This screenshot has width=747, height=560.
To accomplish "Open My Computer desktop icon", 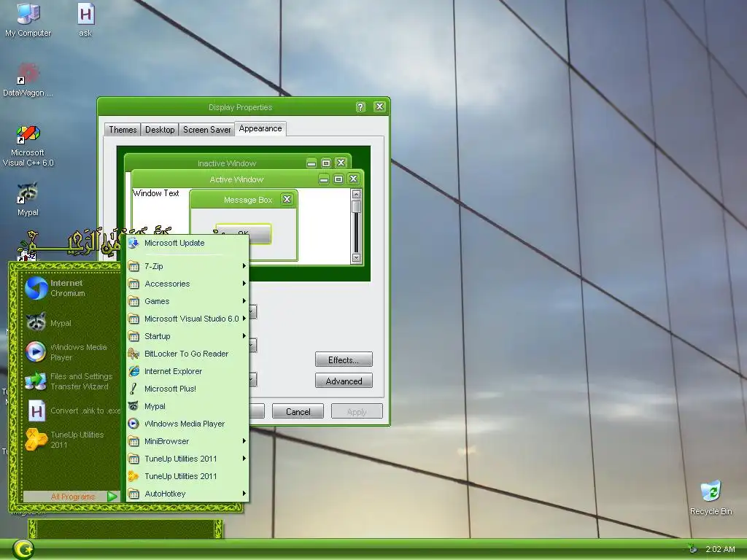I will click(x=28, y=20).
